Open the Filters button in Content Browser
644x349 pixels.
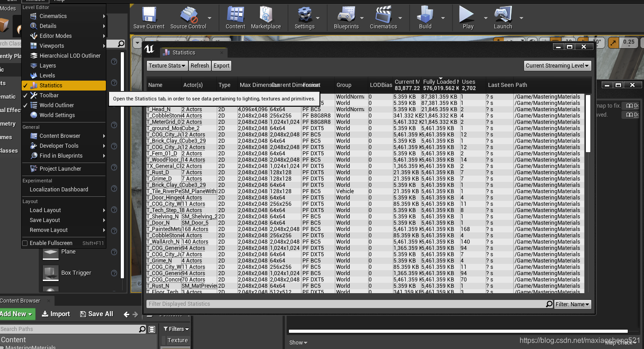(176, 329)
